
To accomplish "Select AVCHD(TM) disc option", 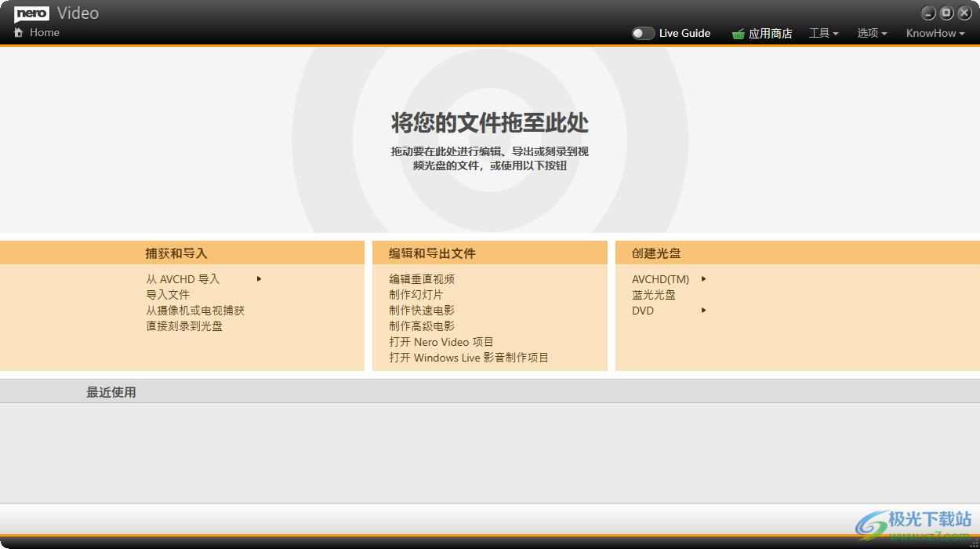I will pos(661,279).
